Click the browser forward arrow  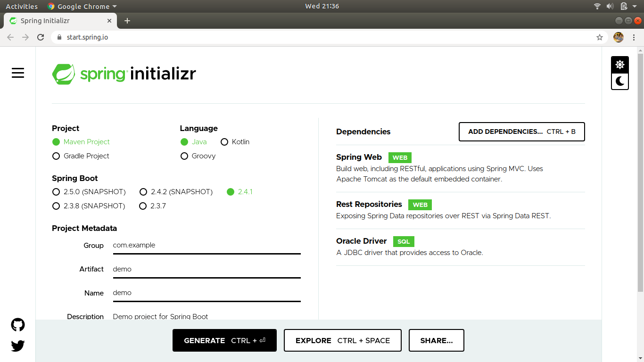[x=25, y=37]
